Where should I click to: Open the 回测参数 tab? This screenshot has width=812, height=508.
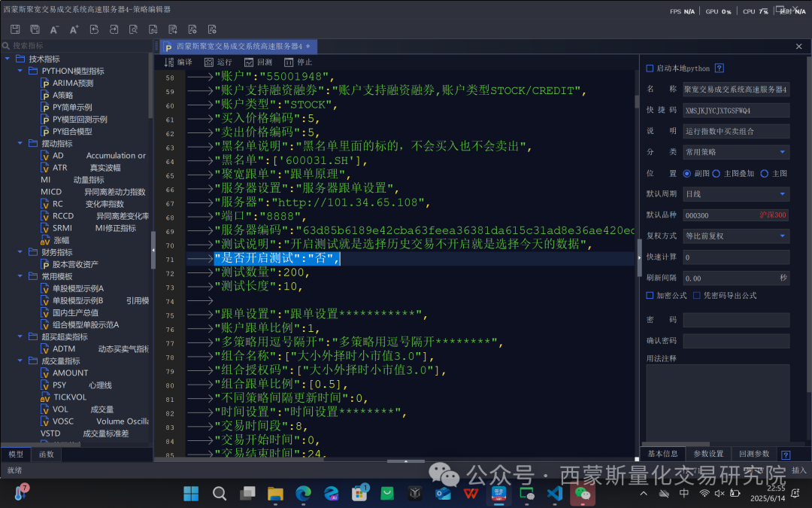pyautogui.click(x=754, y=454)
